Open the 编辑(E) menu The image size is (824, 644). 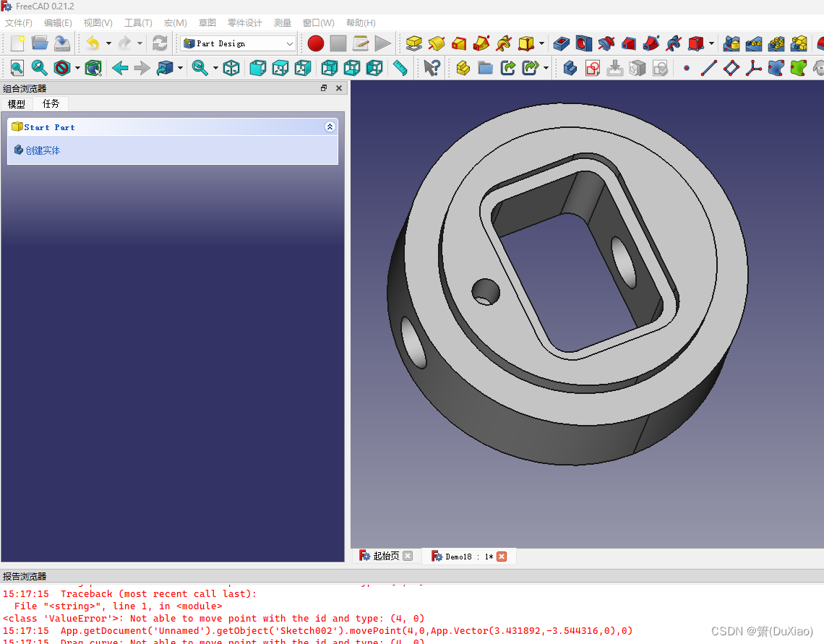58,22
